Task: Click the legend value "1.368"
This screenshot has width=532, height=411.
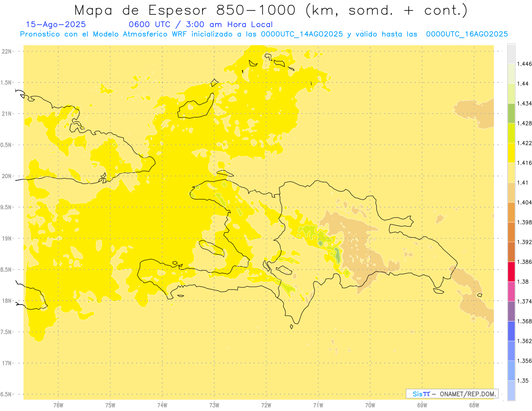Action: (524, 321)
